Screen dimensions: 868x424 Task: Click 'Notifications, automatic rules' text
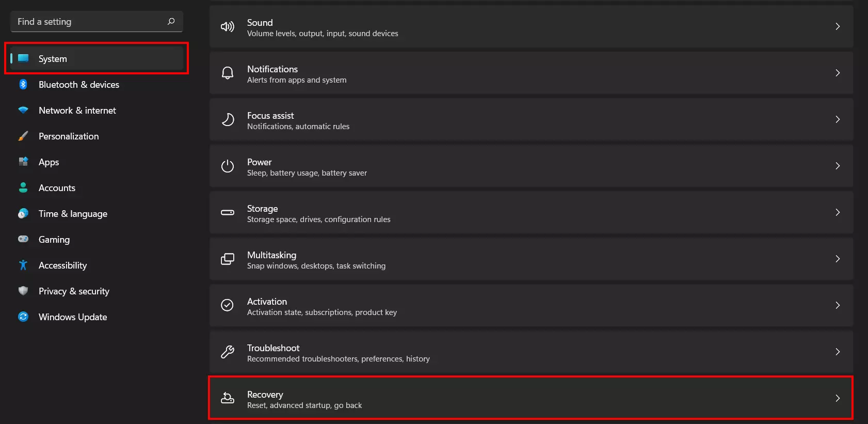tap(298, 127)
